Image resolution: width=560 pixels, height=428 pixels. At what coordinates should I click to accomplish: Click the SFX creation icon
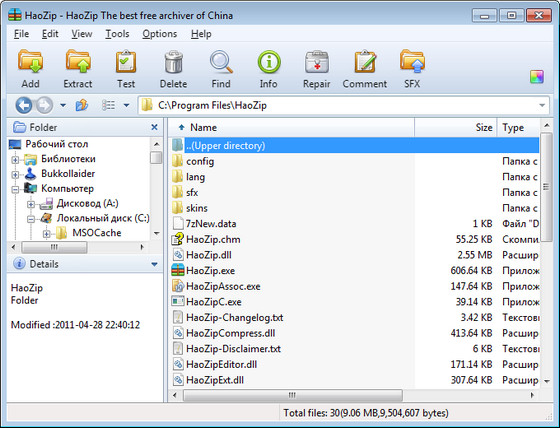pyautogui.click(x=412, y=62)
